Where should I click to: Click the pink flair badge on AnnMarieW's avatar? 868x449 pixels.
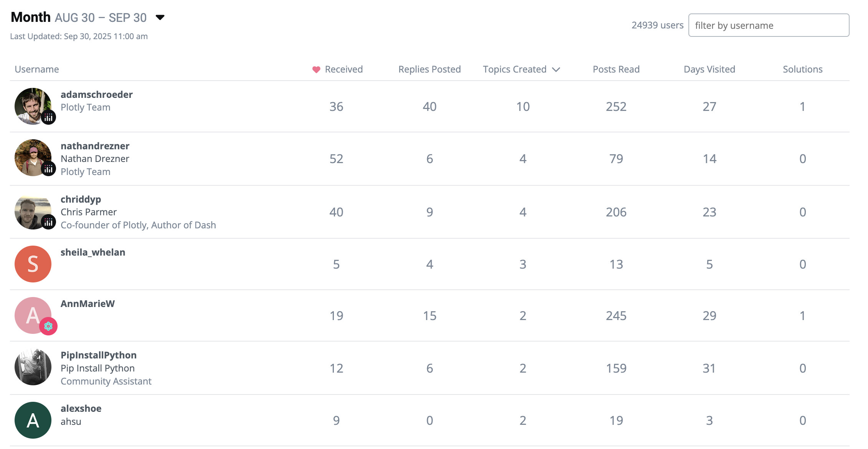[x=48, y=326]
